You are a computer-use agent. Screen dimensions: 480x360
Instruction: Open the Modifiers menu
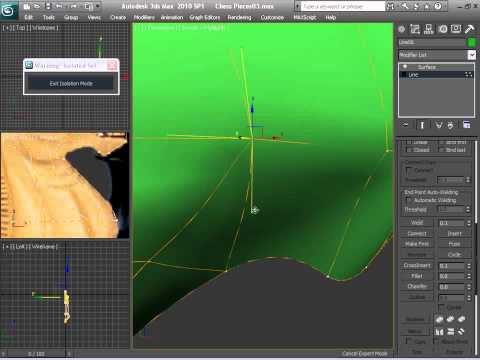pyautogui.click(x=144, y=17)
